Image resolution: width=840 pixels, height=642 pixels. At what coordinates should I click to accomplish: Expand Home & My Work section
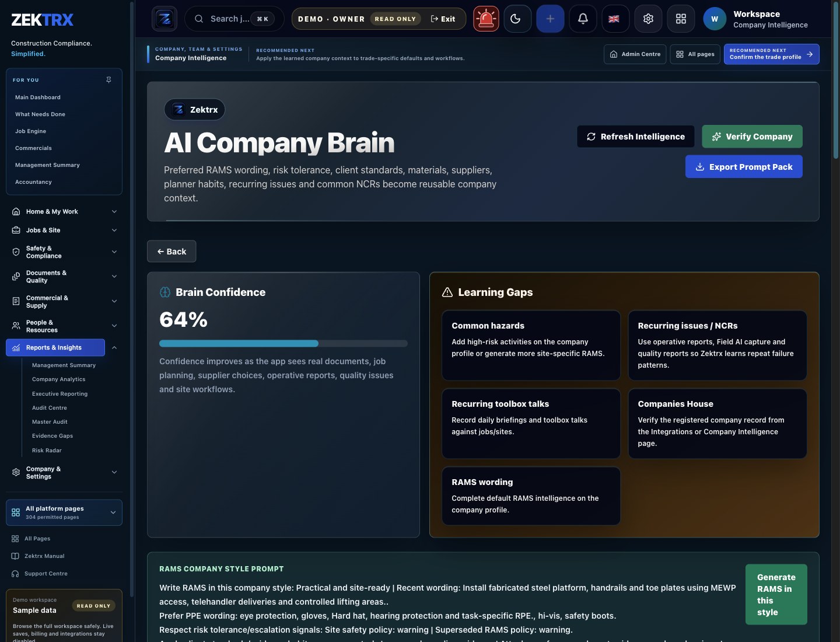pyautogui.click(x=64, y=212)
